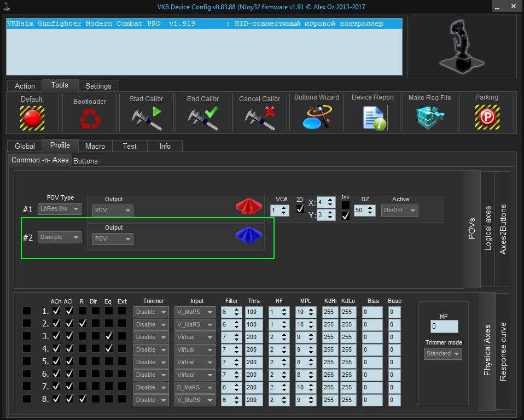
Task: Open the Device Report document icon
Action: pos(374,118)
